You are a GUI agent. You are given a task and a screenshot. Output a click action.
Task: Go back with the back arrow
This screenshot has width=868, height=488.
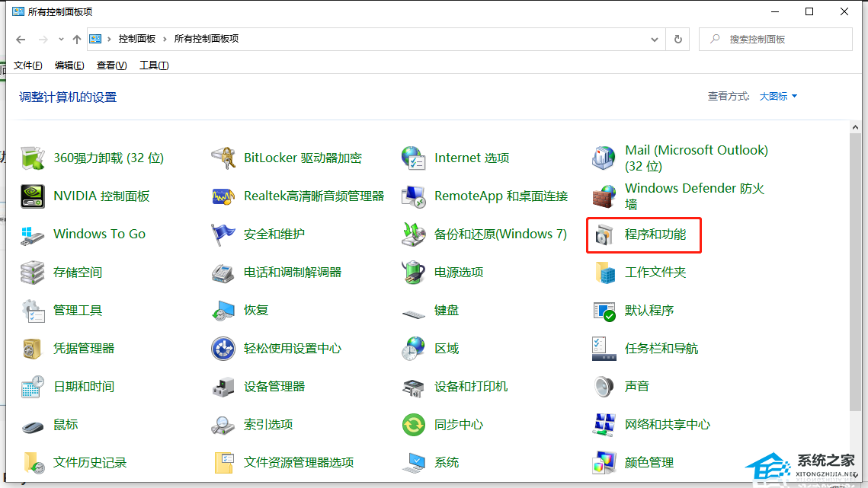21,40
